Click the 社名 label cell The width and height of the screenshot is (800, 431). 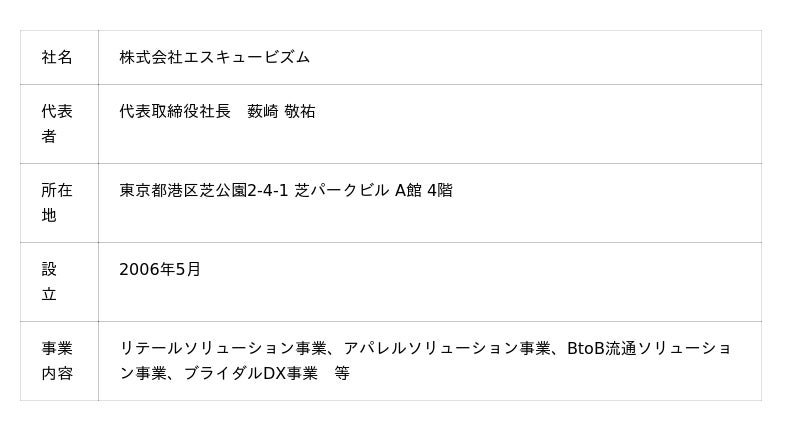(57, 57)
